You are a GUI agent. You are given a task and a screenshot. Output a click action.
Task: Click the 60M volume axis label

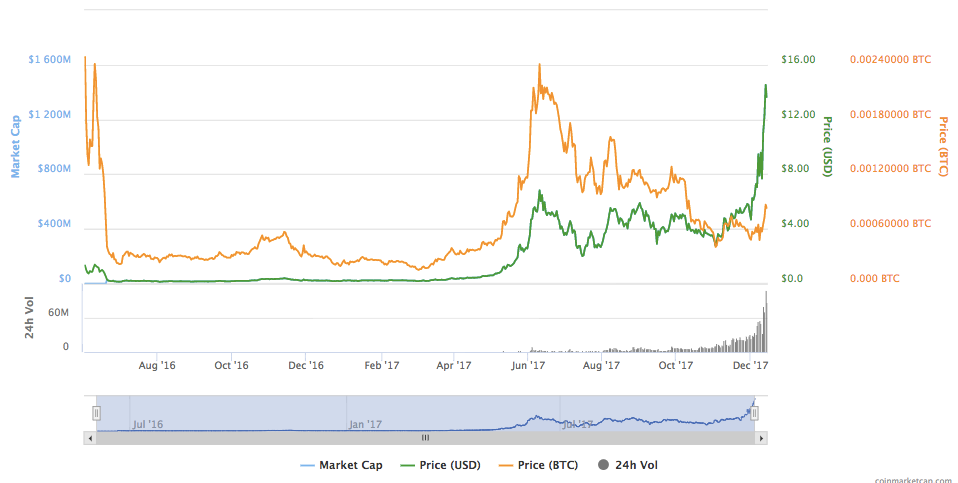coord(58,313)
